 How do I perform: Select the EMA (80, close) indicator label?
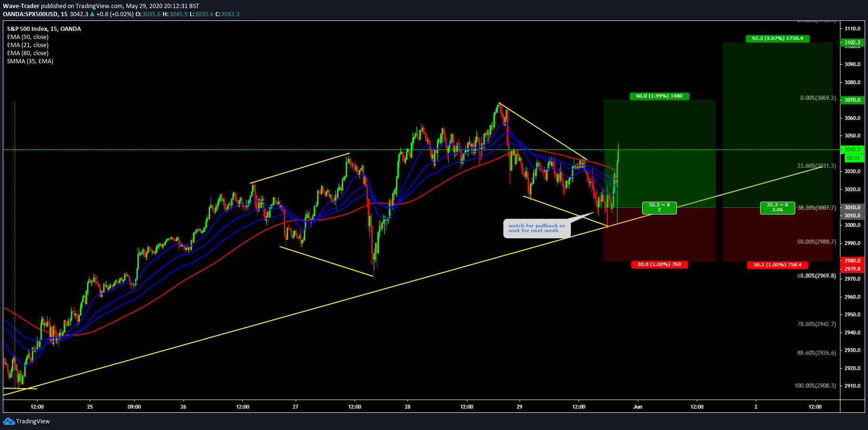[x=28, y=53]
